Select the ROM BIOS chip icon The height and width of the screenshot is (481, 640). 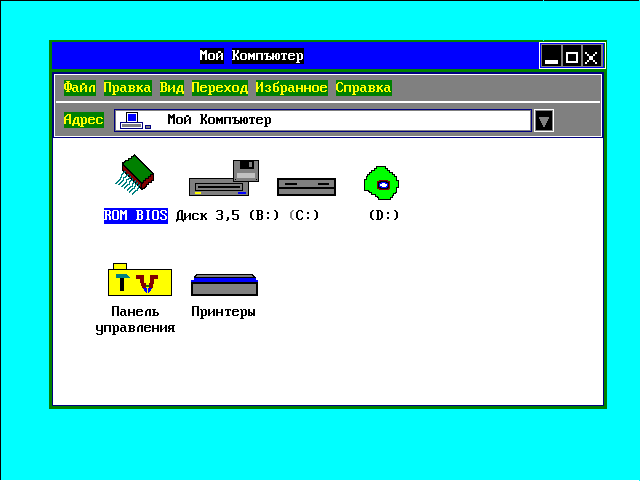pos(135,174)
